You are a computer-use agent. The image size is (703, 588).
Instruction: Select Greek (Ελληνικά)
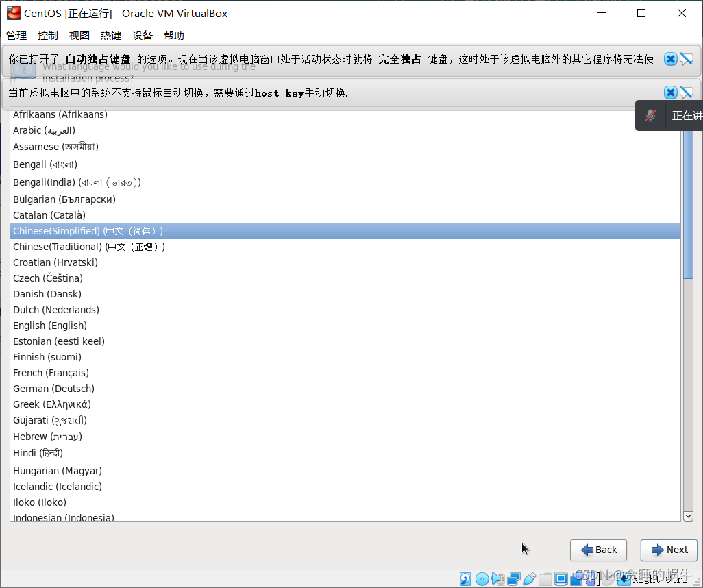click(345, 404)
